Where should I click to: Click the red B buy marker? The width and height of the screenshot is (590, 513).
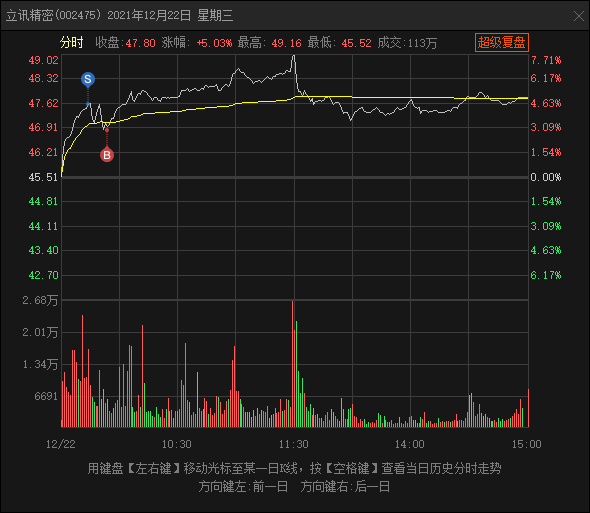point(107,155)
